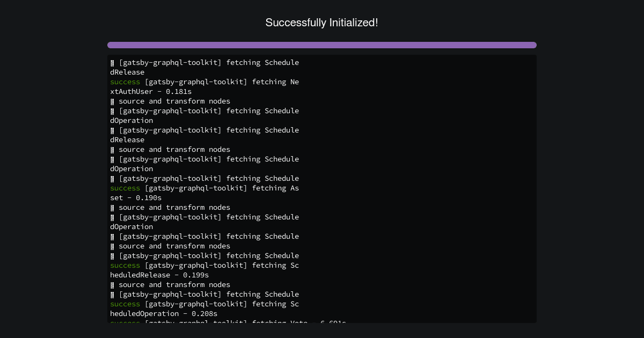Click the green "success" label before "fetching Ne"
The width and height of the screenshot is (644, 338).
pos(125,82)
